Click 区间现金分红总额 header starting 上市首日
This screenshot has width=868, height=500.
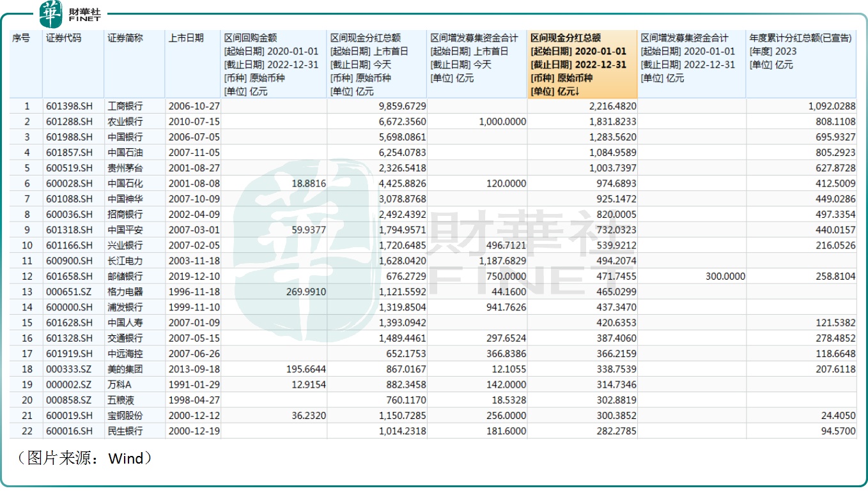(x=377, y=64)
